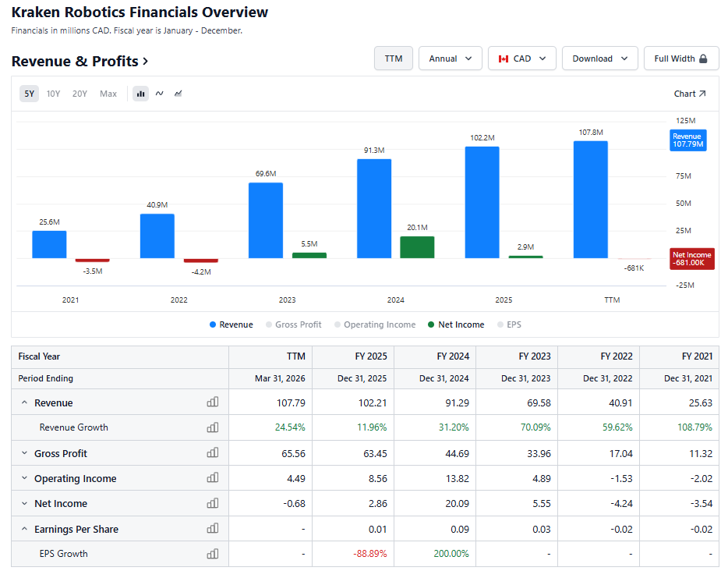Open chart icon in Revenue Growth row
This screenshot has height=578, width=728.
pyautogui.click(x=213, y=427)
